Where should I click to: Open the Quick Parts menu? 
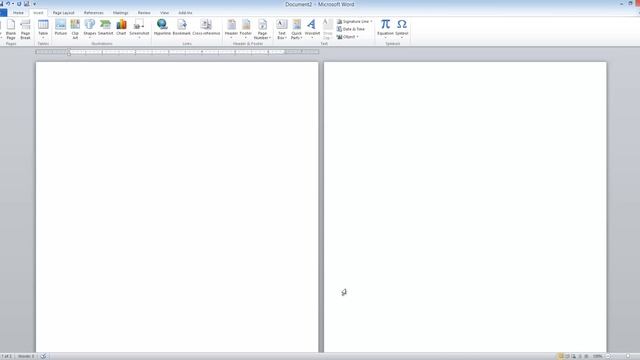point(297,29)
